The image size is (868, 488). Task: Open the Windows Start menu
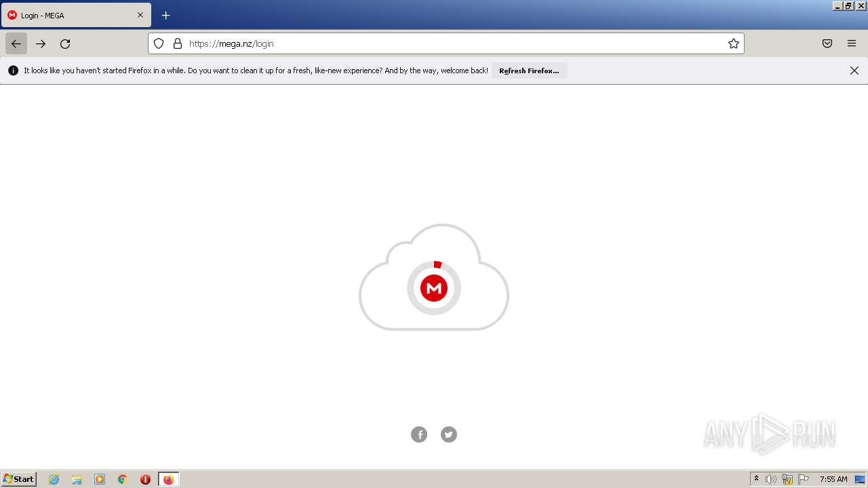pos(19,479)
